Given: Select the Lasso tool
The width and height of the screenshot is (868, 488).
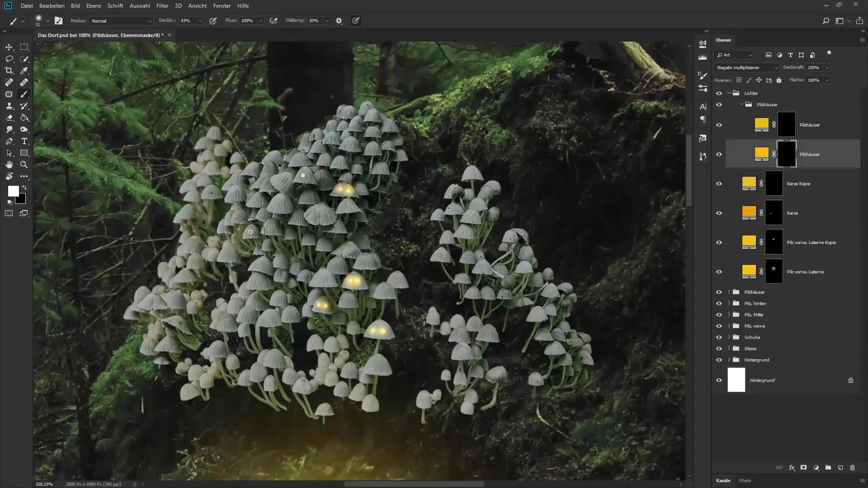Looking at the screenshot, I should click(9, 59).
